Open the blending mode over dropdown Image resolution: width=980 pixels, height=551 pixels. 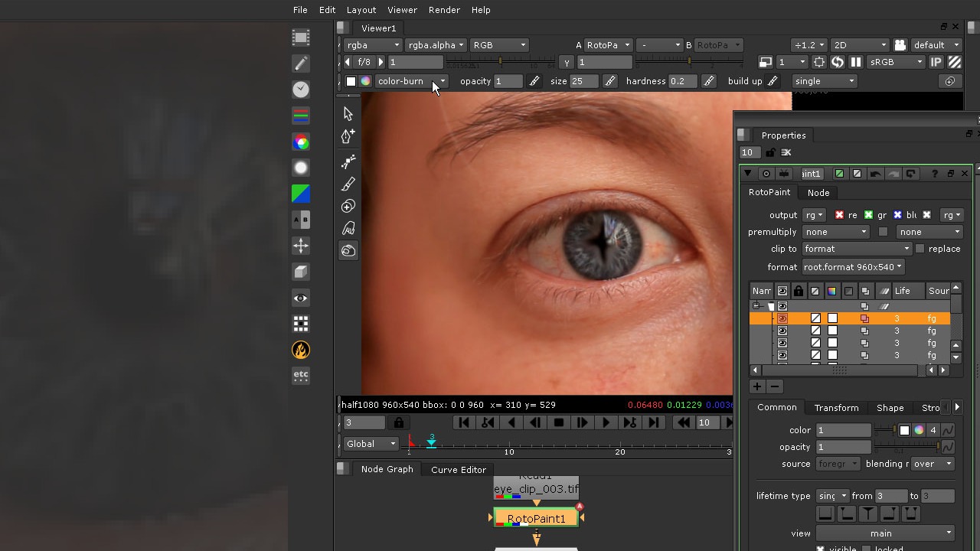(932, 464)
